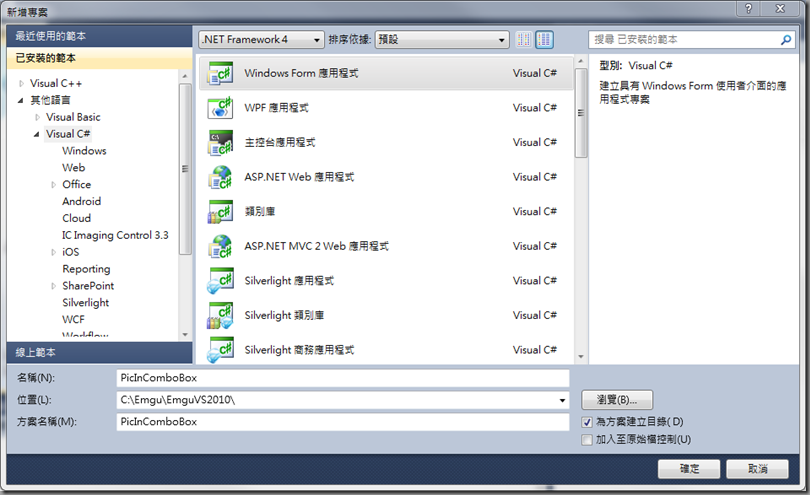The width and height of the screenshot is (810, 495).
Task: Select the Visual C# tree item label
Action: tap(68, 134)
